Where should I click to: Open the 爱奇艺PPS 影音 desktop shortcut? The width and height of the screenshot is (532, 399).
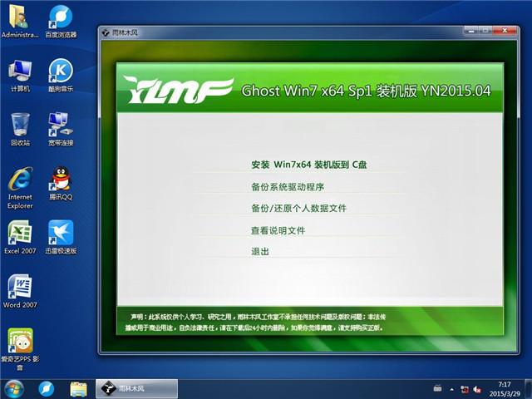pos(20,349)
